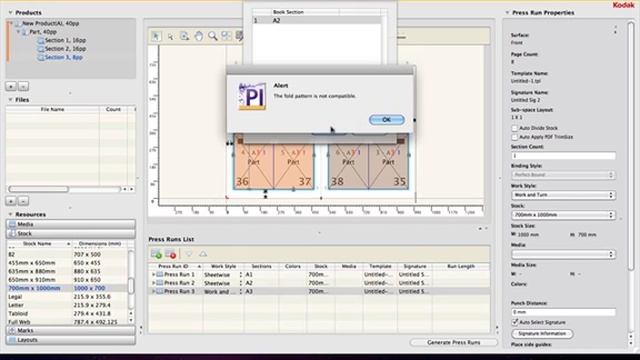Click the minus button under Products
This screenshot has height=360, width=640.
tap(23, 86)
